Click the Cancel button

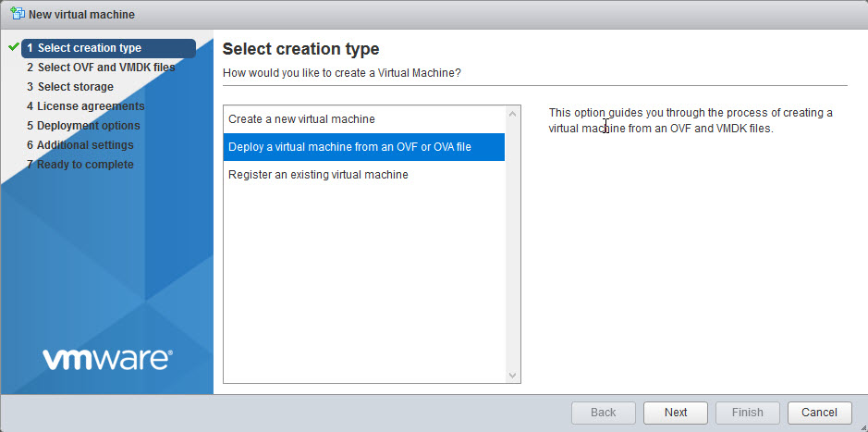tap(819, 413)
